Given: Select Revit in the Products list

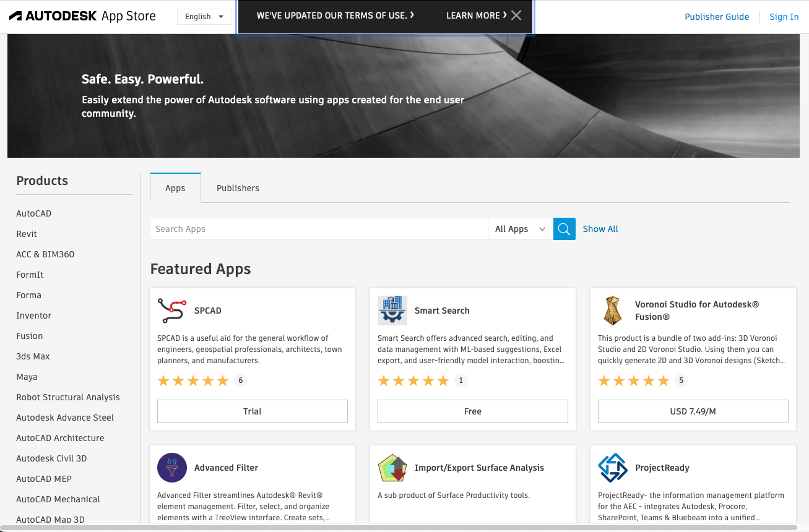Looking at the screenshot, I should pos(27,234).
